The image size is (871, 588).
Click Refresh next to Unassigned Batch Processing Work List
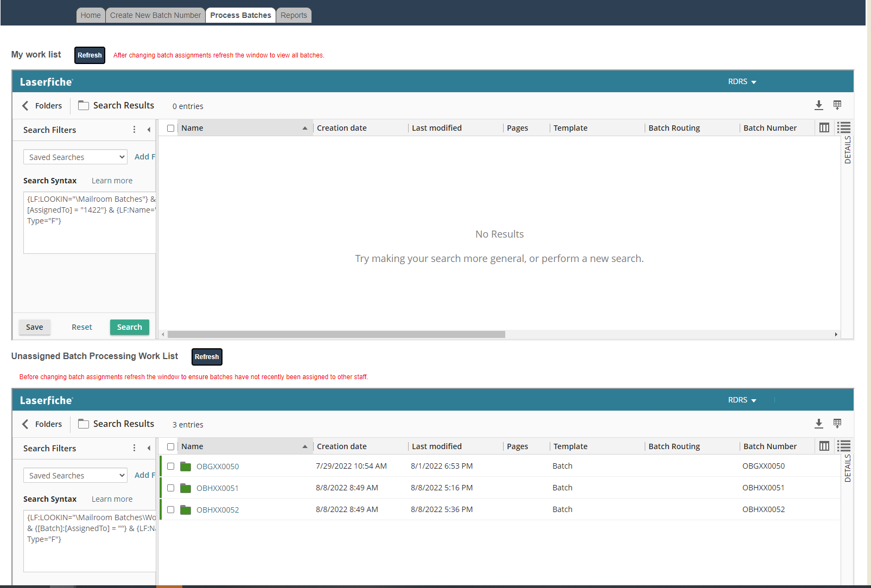point(207,357)
